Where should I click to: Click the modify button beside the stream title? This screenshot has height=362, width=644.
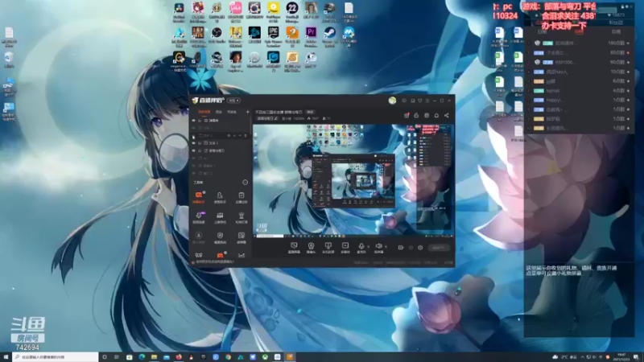[x=310, y=112]
